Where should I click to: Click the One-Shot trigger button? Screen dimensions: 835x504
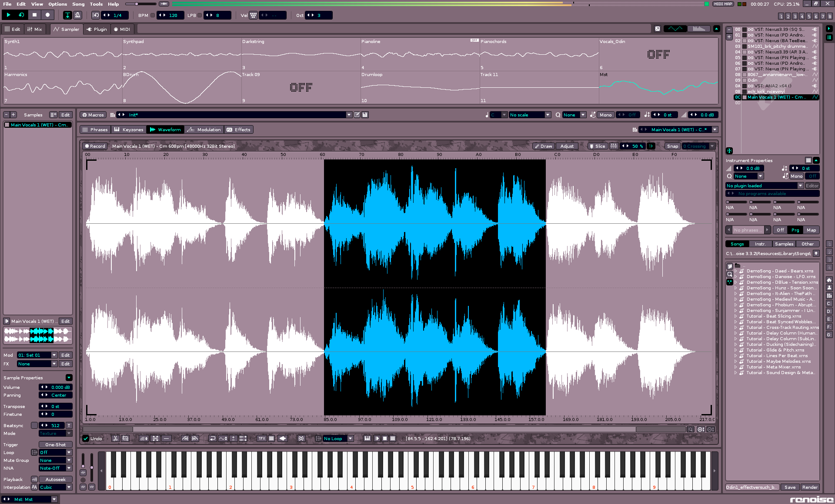click(x=56, y=444)
